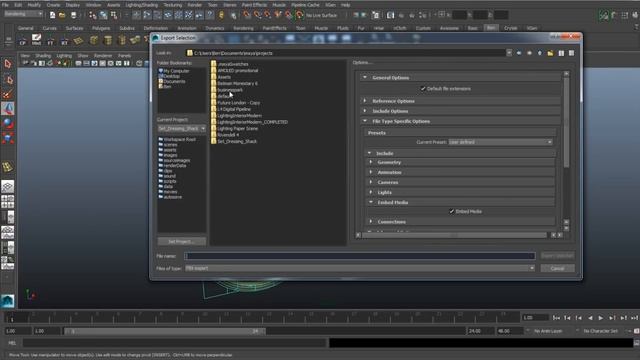
Task: Click the Maya logo icon at toolbox bottom
Action: 8,301
